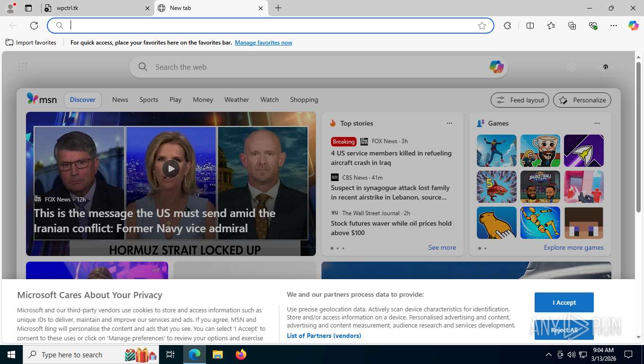Open Task View in taskbar
The width and height of the screenshot is (644, 364).
[x=170, y=355]
